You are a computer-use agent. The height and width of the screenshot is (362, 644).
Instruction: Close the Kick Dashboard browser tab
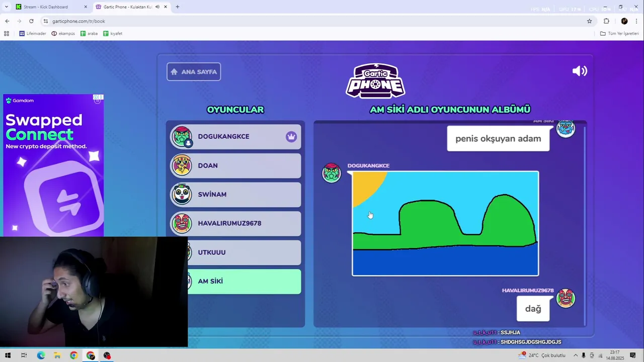pyautogui.click(x=86, y=7)
